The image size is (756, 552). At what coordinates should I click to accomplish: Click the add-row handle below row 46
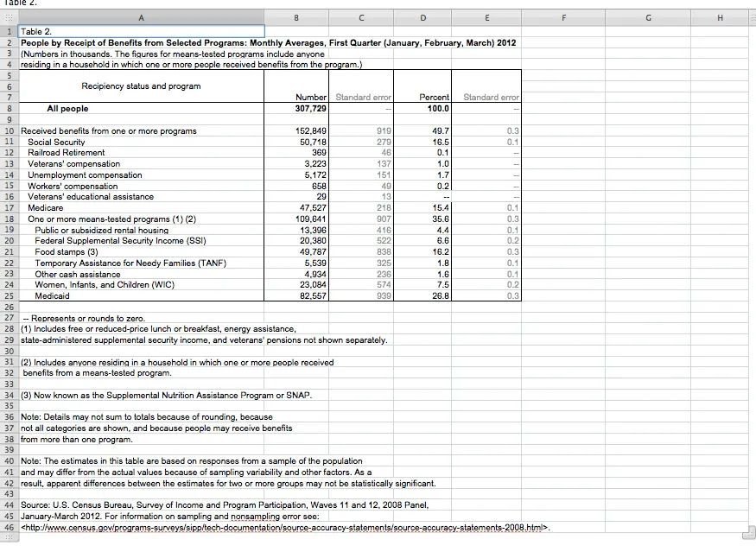(x=9, y=538)
